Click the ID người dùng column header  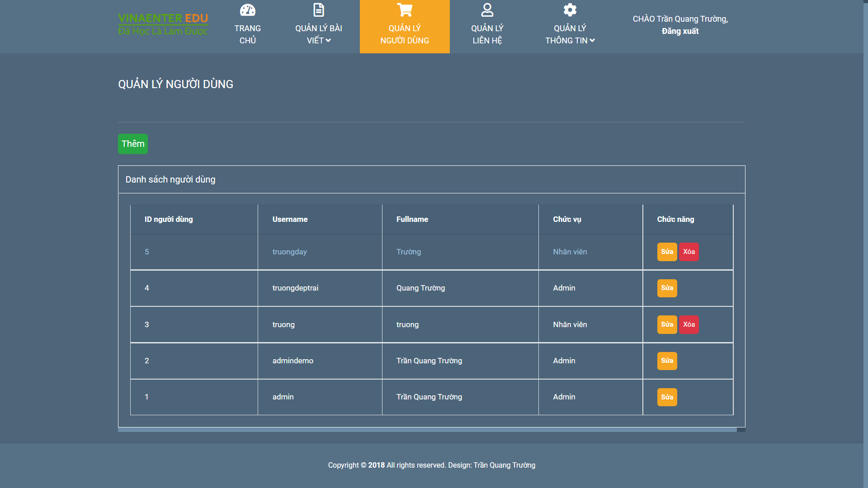[169, 219]
